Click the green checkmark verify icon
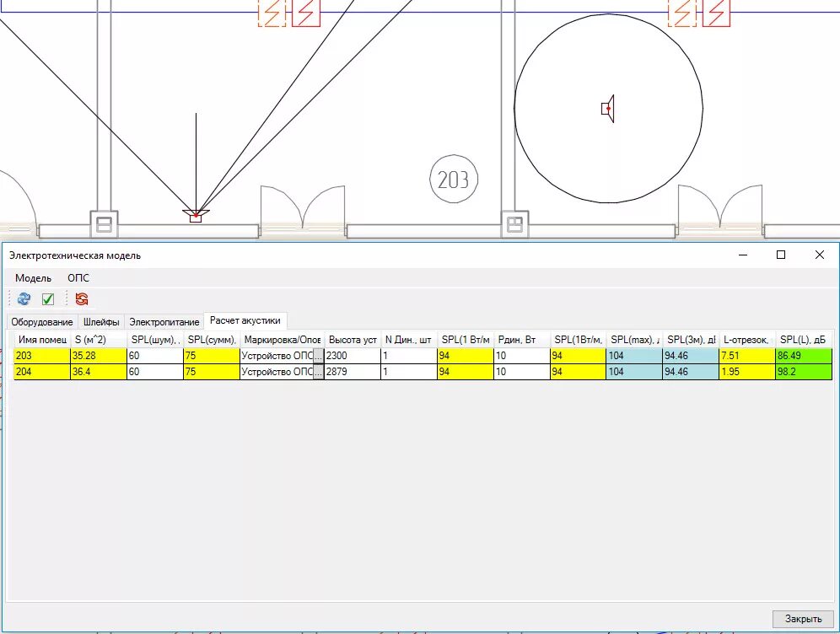Image resolution: width=840 pixels, height=634 pixels. pos(48,298)
